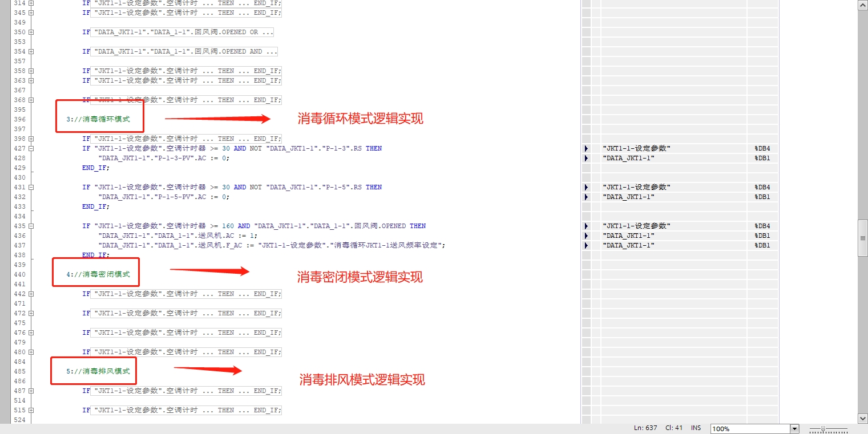Screen dimensions: 868x434
Task: Expand folded code block at line 363
Action: point(31,80)
